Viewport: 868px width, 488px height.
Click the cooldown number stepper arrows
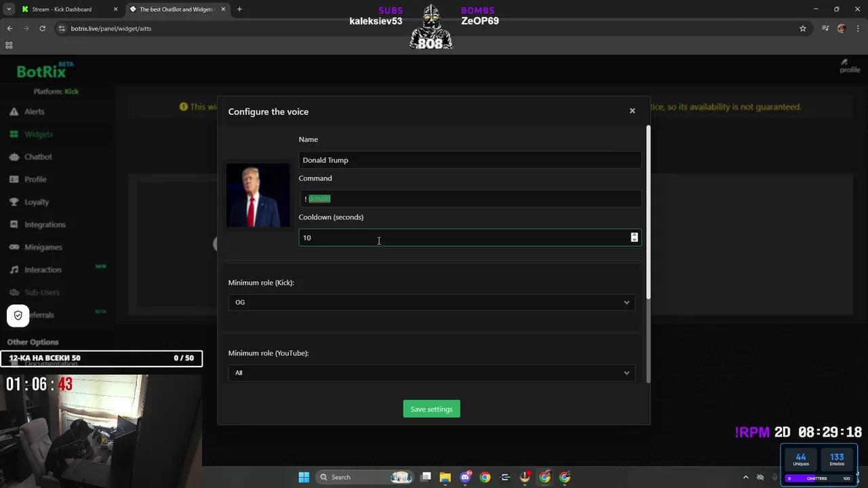[x=634, y=237]
